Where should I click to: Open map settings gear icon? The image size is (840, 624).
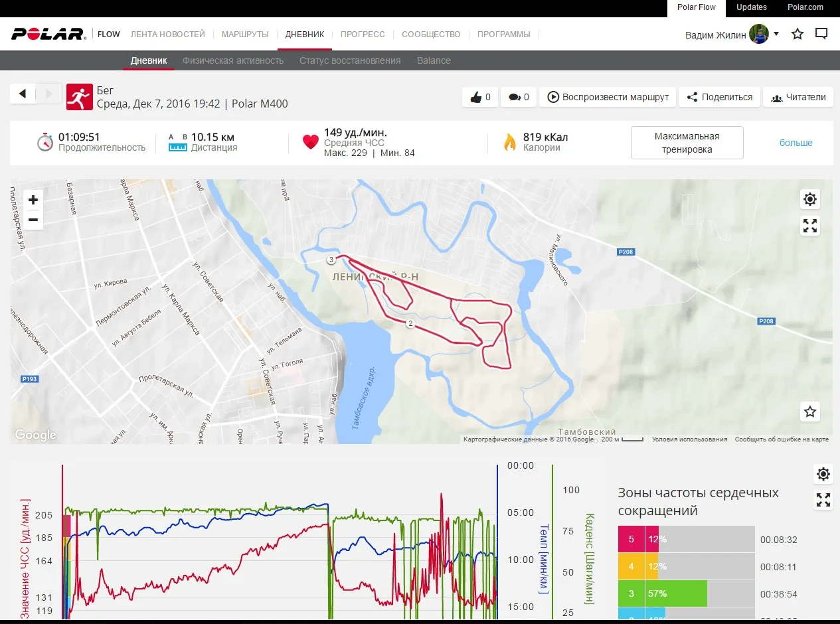click(x=809, y=199)
